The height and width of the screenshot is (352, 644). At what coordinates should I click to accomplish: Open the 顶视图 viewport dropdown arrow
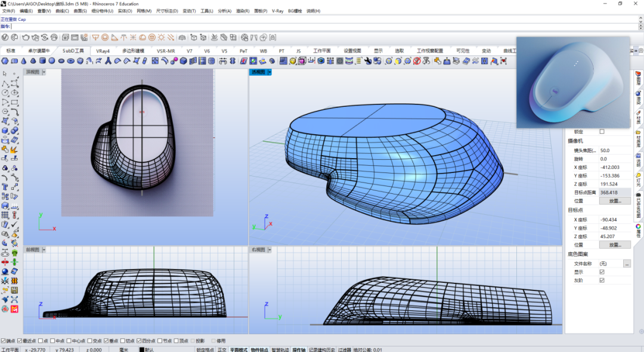coord(44,72)
